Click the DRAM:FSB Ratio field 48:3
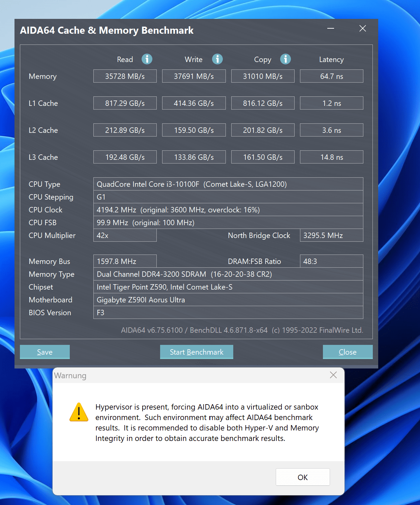 coord(332,261)
